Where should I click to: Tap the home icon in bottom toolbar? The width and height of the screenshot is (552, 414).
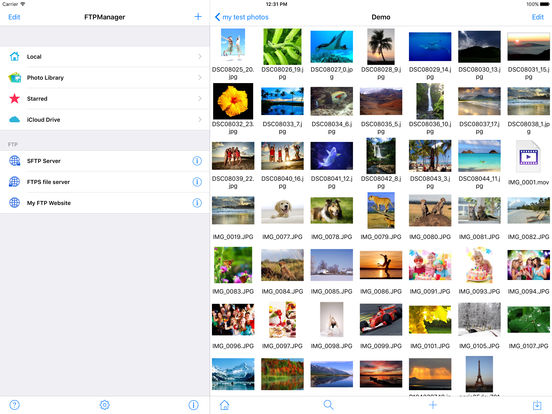coord(224,405)
